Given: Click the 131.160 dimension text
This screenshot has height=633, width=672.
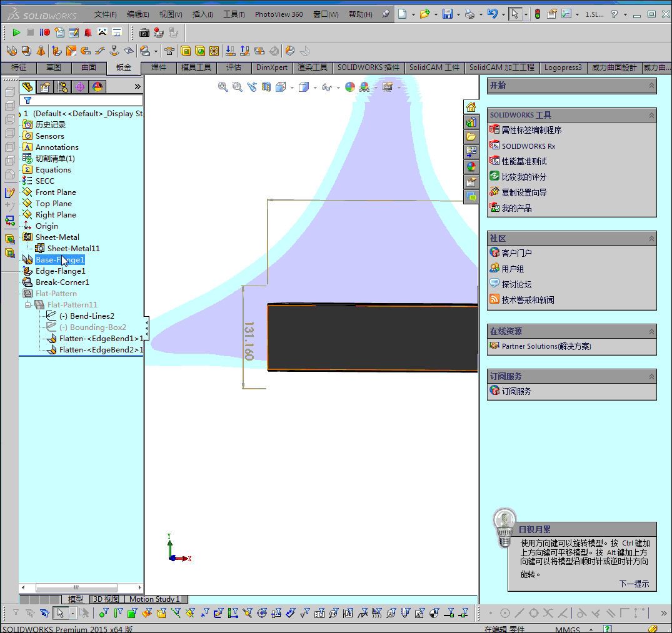Looking at the screenshot, I should click(x=249, y=341).
